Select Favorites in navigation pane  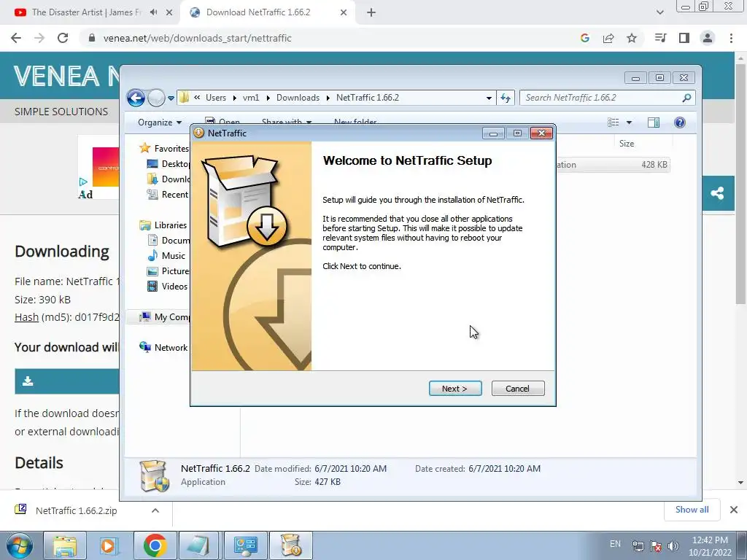(164, 149)
